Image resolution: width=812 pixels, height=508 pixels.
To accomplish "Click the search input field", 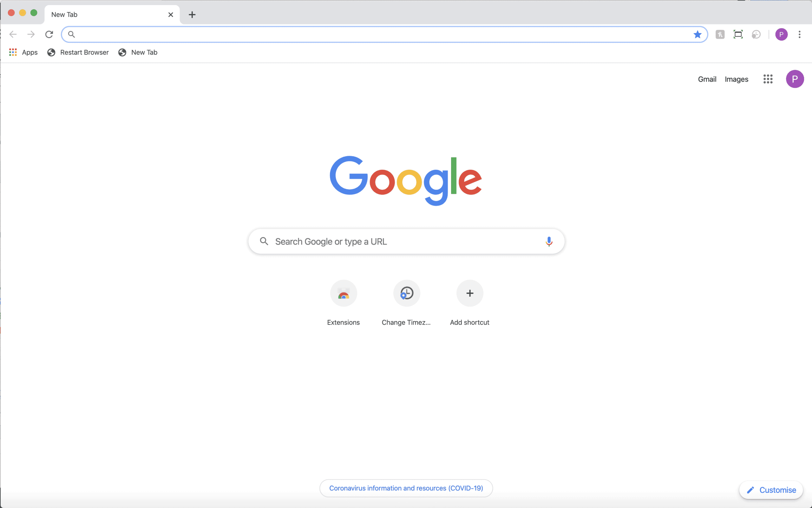I will (406, 241).
